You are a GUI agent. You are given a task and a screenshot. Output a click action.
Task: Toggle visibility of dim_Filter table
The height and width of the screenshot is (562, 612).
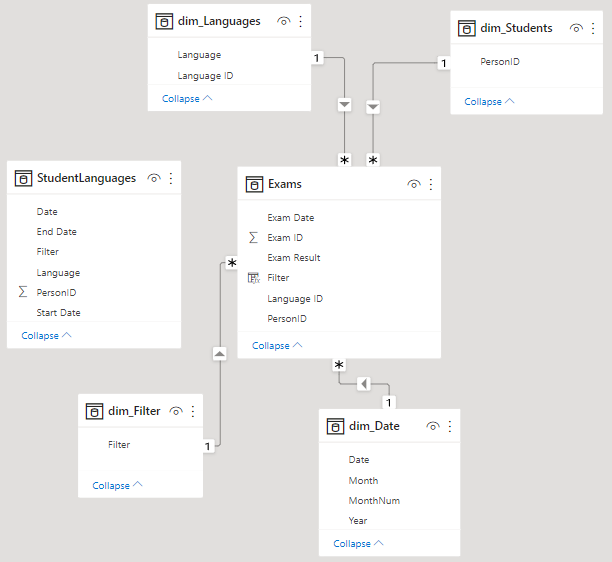(x=176, y=411)
